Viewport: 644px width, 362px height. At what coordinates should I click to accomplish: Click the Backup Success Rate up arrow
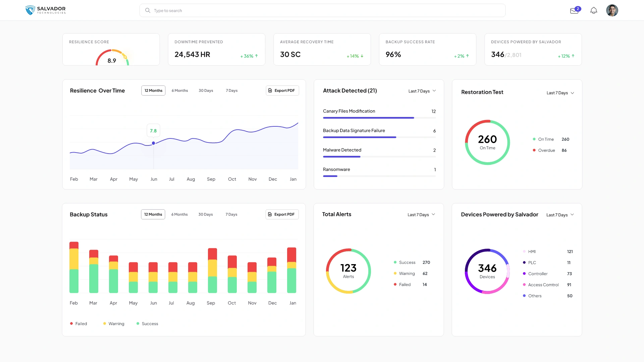point(468,56)
